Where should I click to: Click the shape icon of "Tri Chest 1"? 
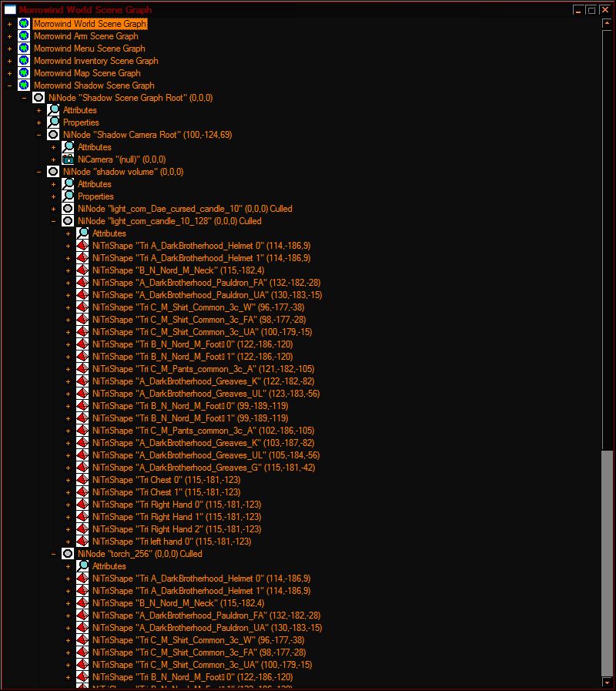tap(82, 491)
